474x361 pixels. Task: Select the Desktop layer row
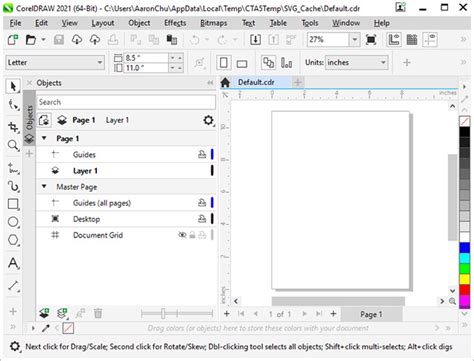click(126, 219)
